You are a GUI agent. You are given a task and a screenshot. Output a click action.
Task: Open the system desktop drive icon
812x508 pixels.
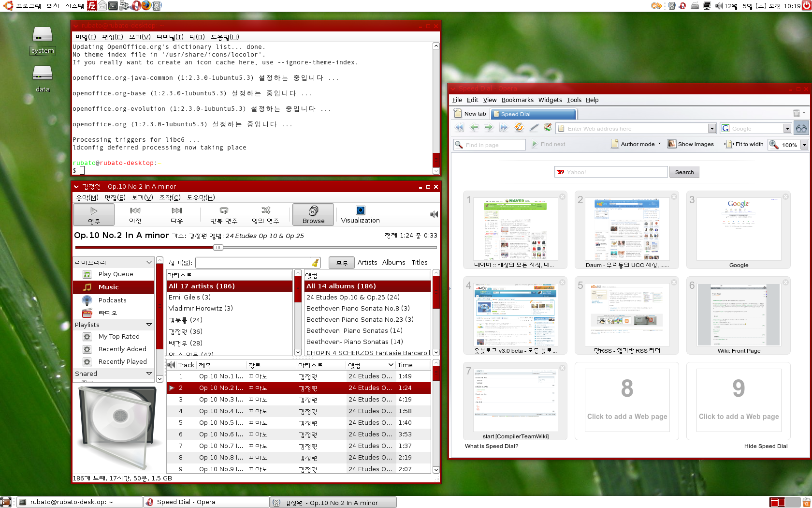tap(43, 40)
